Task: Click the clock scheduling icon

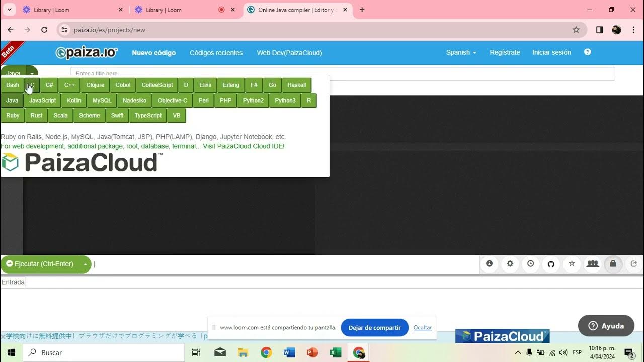Action: (531, 264)
